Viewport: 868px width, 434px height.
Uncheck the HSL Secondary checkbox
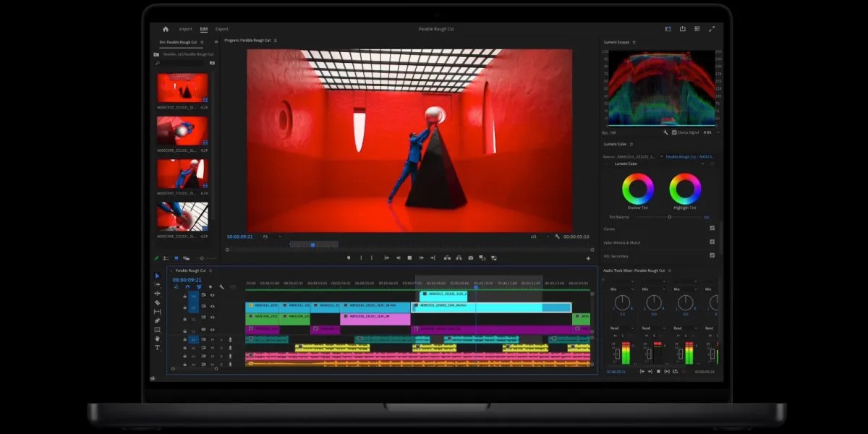712,255
